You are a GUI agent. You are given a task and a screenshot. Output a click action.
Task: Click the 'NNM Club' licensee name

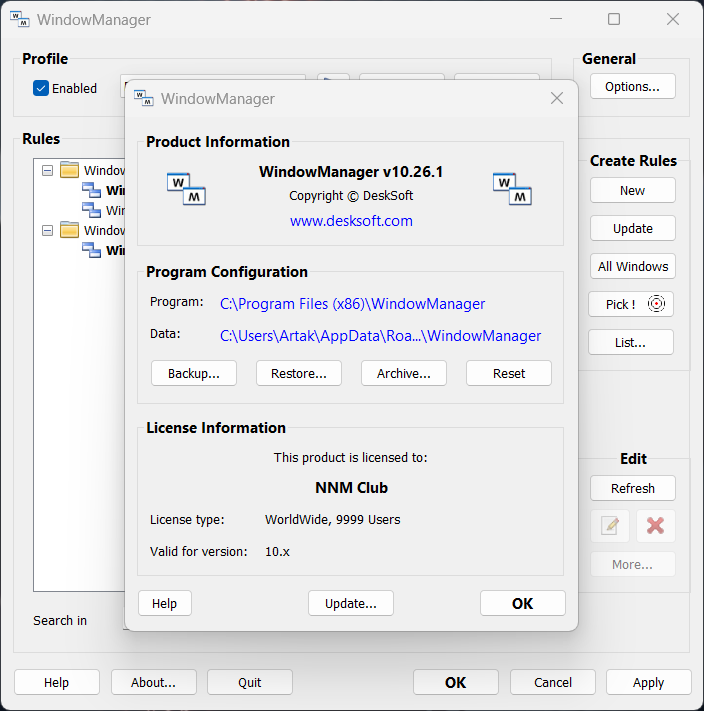click(x=351, y=487)
